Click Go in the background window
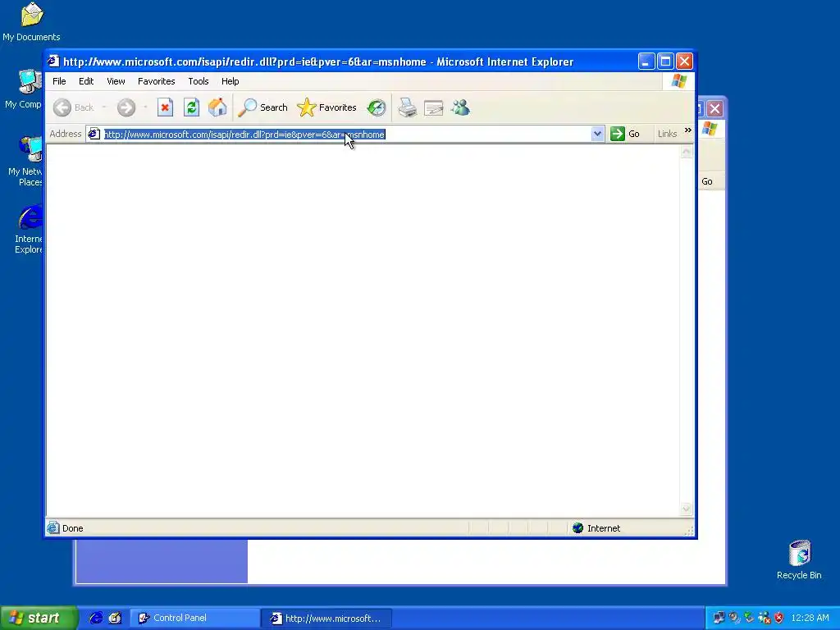Screen dimensions: 840x630 [707, 181]
